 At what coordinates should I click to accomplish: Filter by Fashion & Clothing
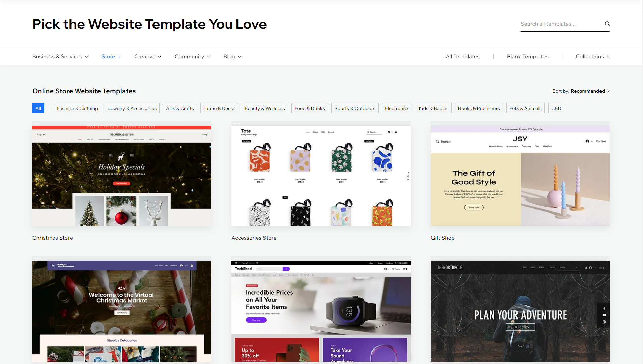[77, 108]
